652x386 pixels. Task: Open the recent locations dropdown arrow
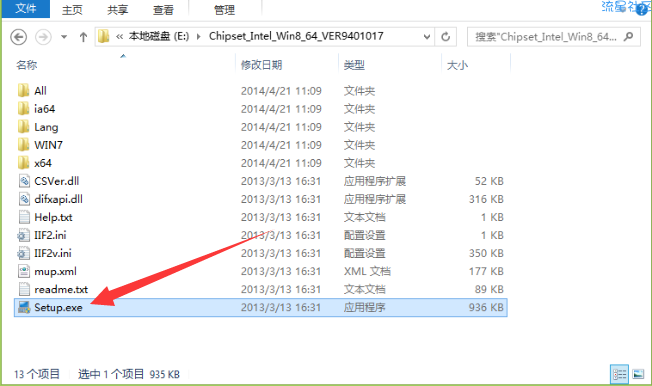coord(64,37)
